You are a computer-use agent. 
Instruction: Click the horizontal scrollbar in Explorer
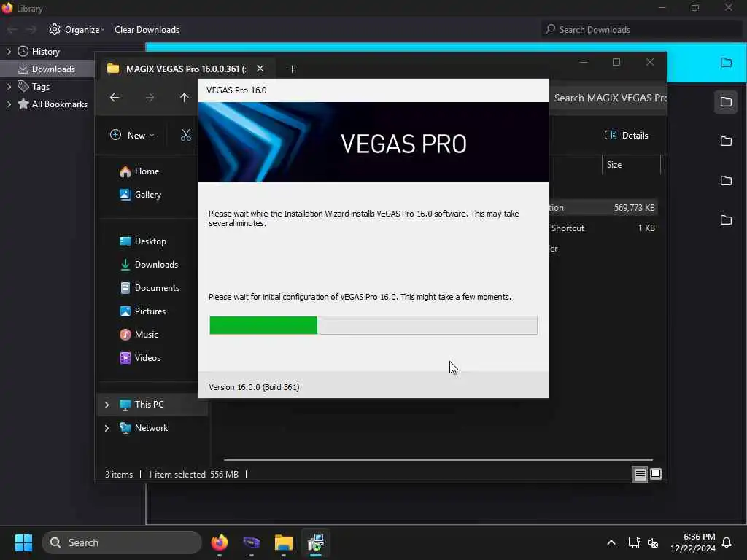(x=438, y=460)
